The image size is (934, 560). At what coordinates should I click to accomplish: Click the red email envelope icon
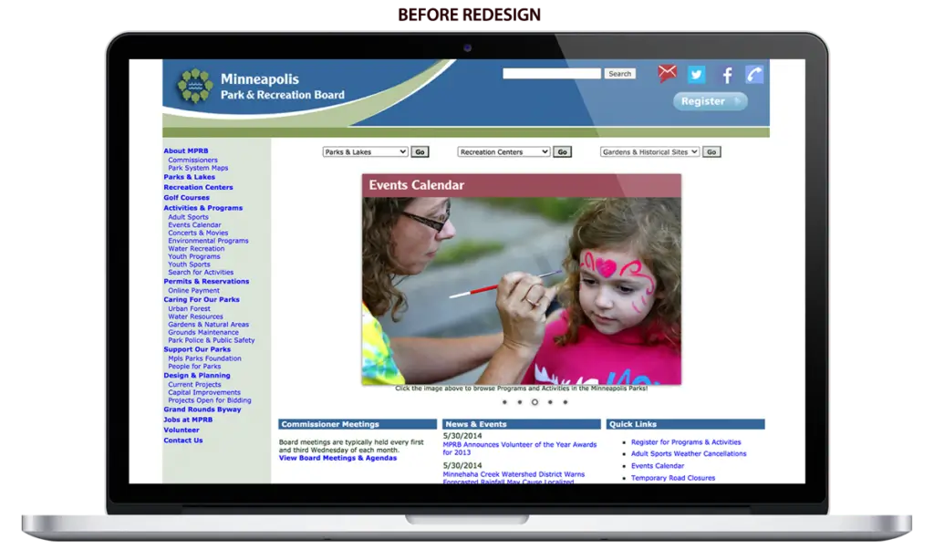click(667, 72)
